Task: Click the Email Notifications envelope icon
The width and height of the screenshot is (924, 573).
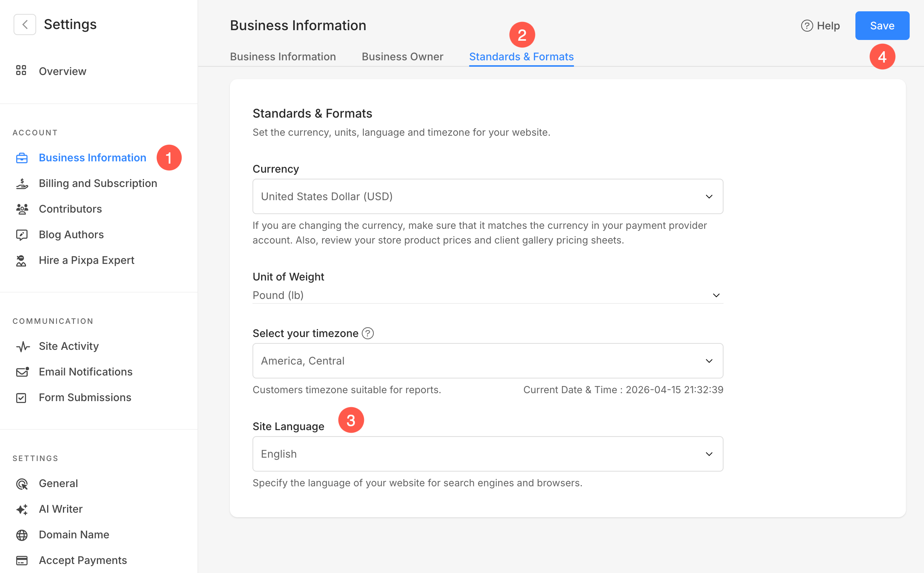Action: coord(22,372)
